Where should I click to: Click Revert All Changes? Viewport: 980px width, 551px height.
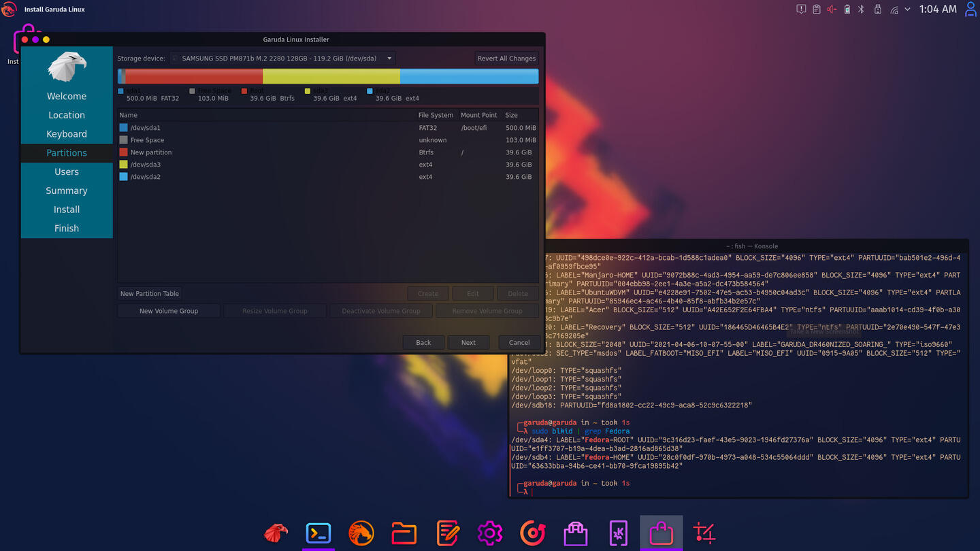point(506,59)
